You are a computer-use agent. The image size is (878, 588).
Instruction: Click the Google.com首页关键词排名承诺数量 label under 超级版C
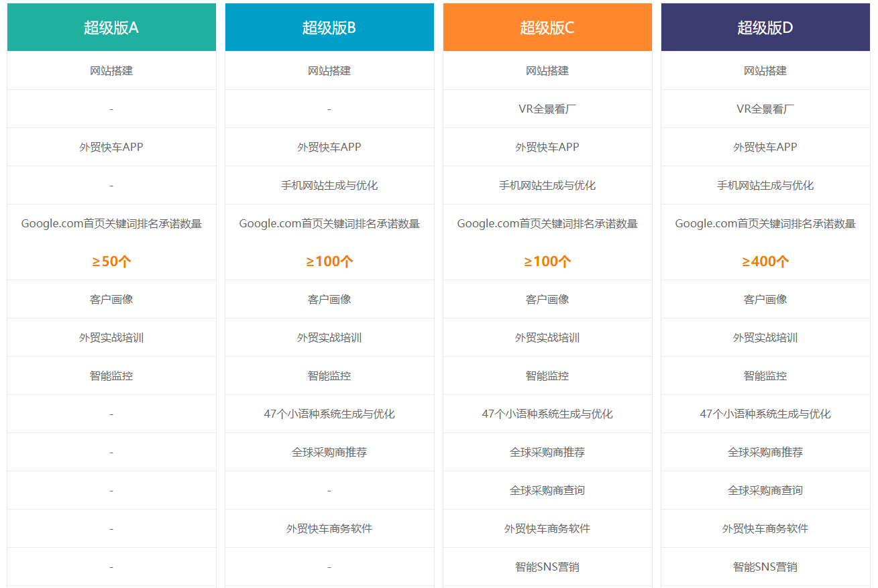click(x=547, y=223)
